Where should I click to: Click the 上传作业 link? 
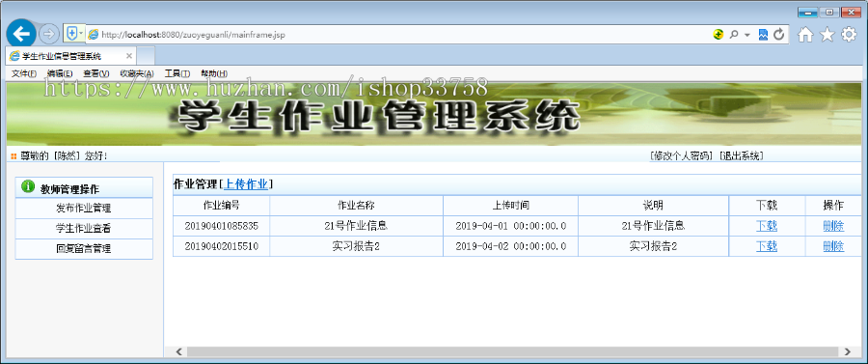[x=246, y=184]
